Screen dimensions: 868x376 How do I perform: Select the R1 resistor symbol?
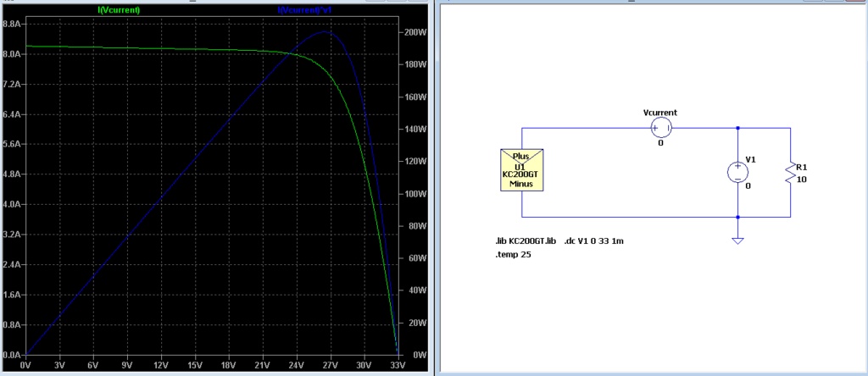(x=790, y=172)
